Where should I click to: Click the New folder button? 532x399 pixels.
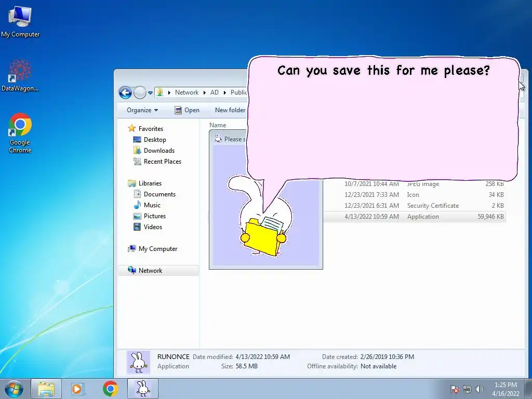[x=230, y=110]
